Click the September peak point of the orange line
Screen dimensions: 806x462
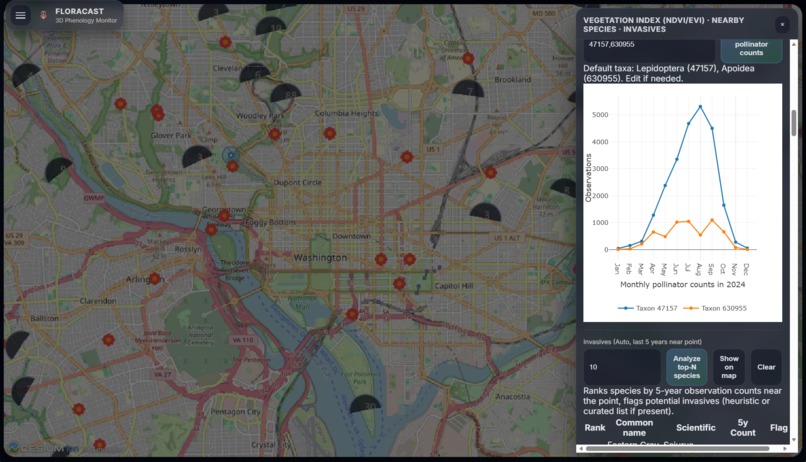pos(712,220)
